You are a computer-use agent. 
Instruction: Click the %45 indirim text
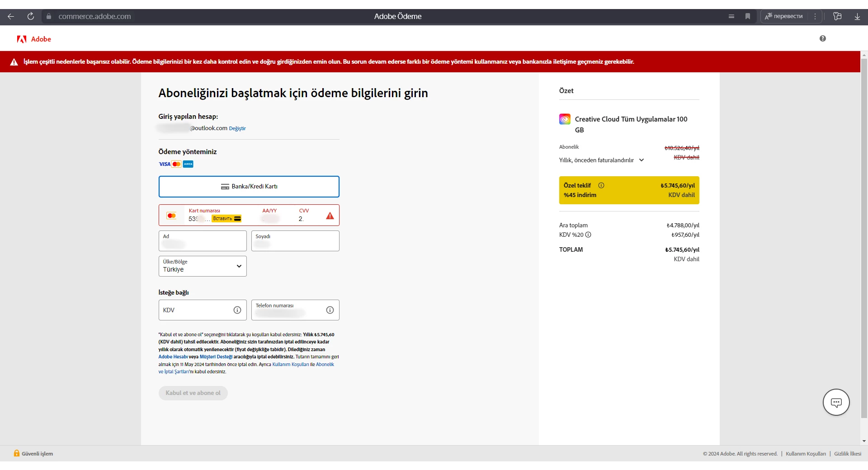click(580, 195)
